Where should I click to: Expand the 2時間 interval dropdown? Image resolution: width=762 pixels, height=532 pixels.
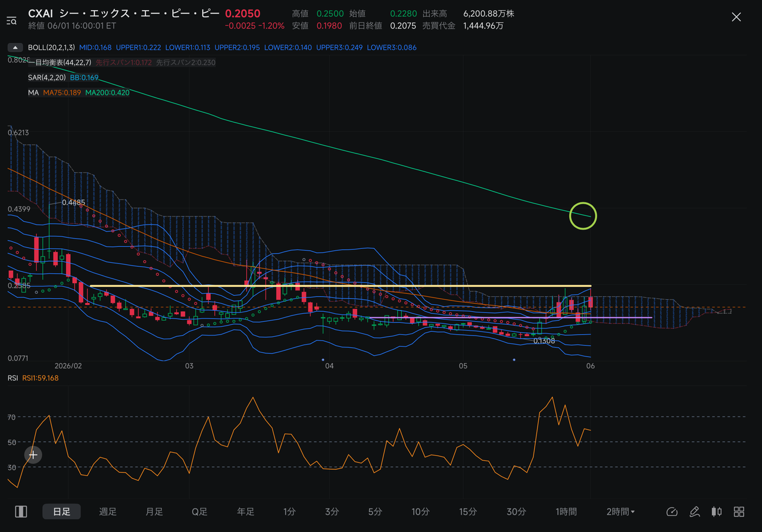click(620, 512)
